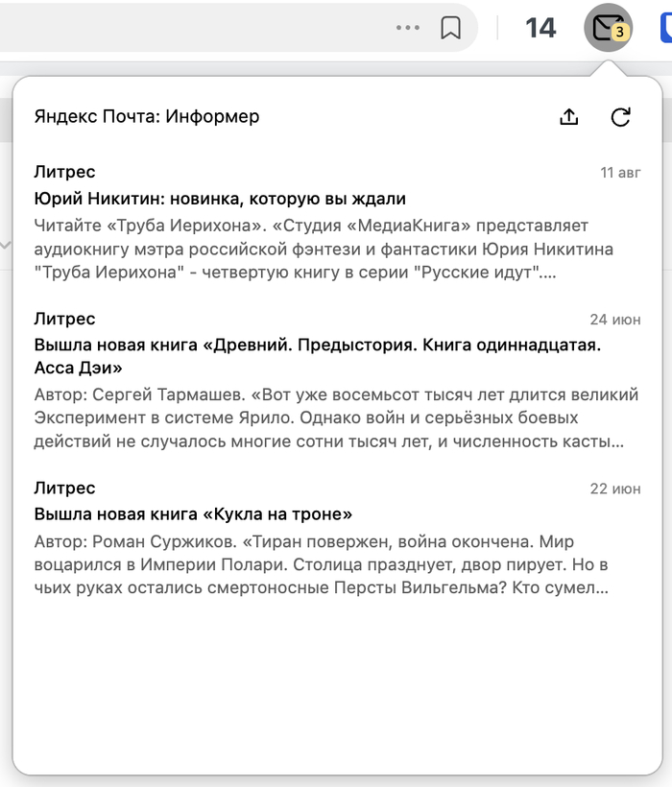Click preview text 'Читайте «Труба Иерихона»'
The width and height of the screenshot is (672, 787).
(x=324, y=249)
